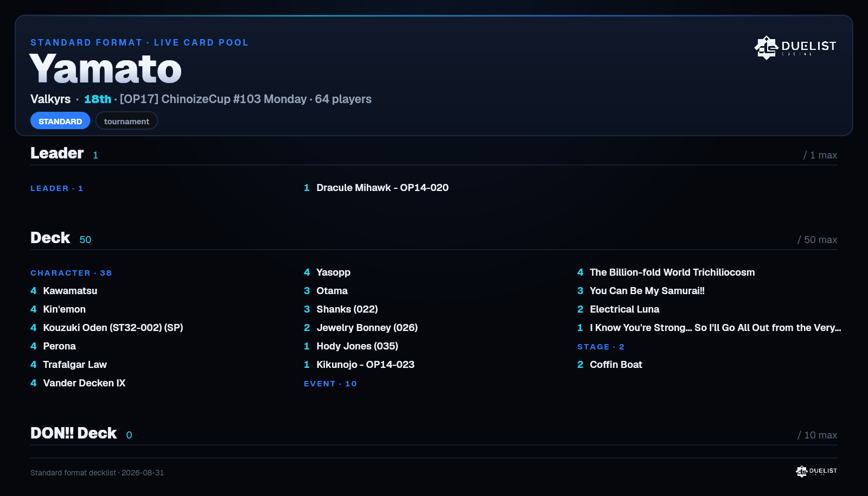Open the Electrical Luna event card
Image resolution: width=868 pixels, height=496 pixels.
618,309
